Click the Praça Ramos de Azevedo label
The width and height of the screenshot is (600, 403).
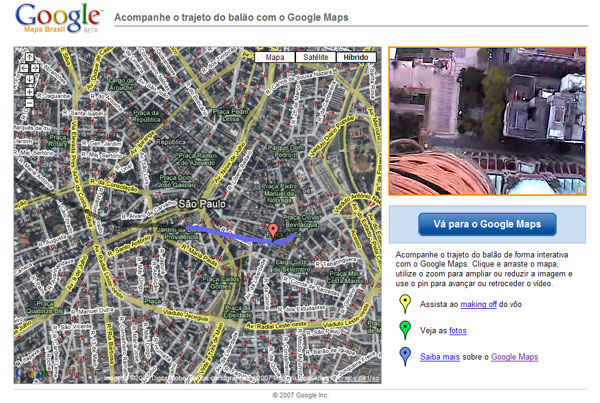point(197,159)
